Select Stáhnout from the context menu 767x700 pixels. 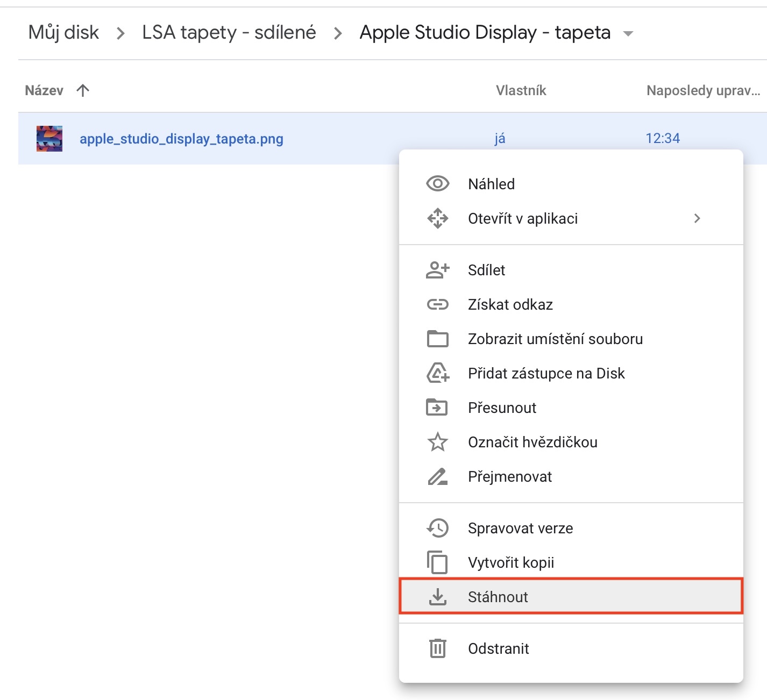pyautogui.click(x=498, y=597)
